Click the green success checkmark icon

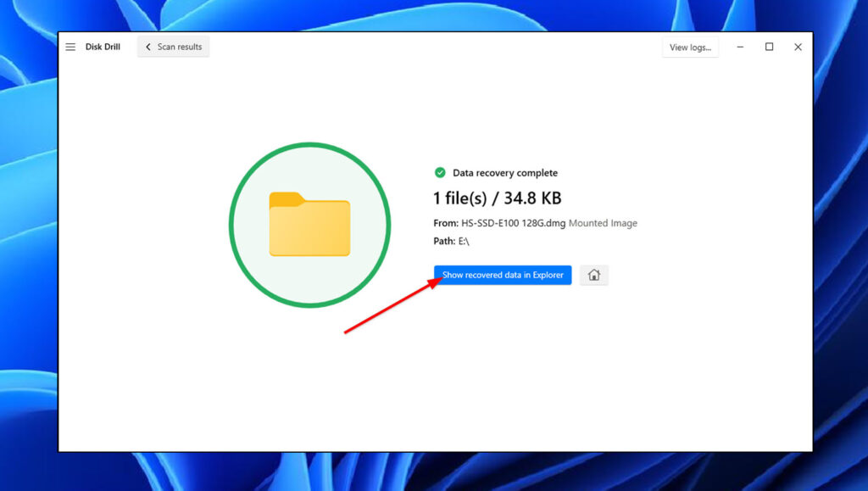pyautogui.click(x=440, y=172)
